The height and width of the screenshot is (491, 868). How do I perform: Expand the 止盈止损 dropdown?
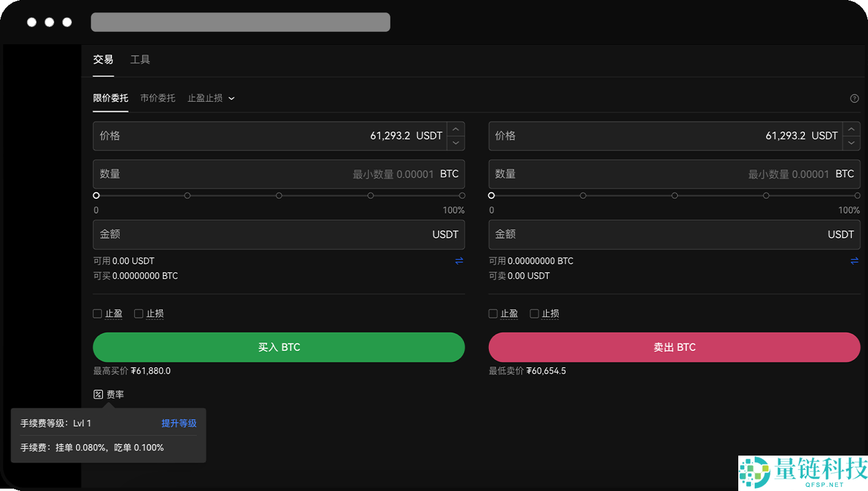point(210,98)
